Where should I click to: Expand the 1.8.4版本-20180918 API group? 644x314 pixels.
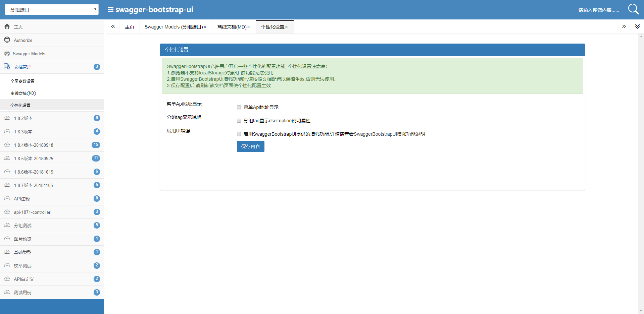coord(52,145)
